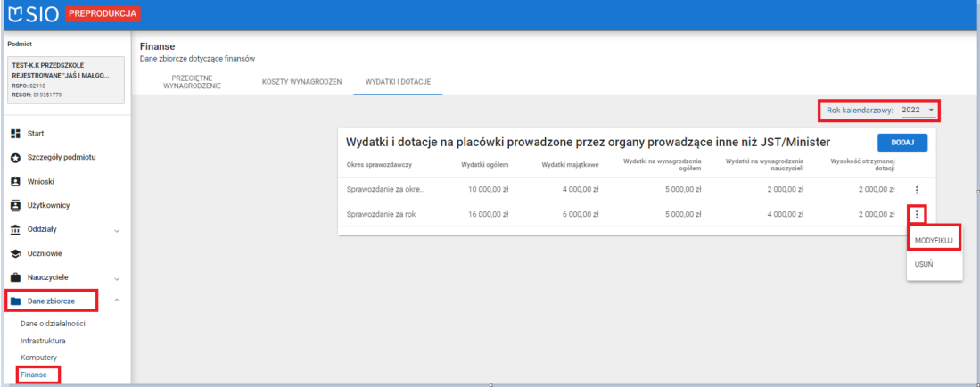Open Dane o działalności sidebar link

coord(53,324)
